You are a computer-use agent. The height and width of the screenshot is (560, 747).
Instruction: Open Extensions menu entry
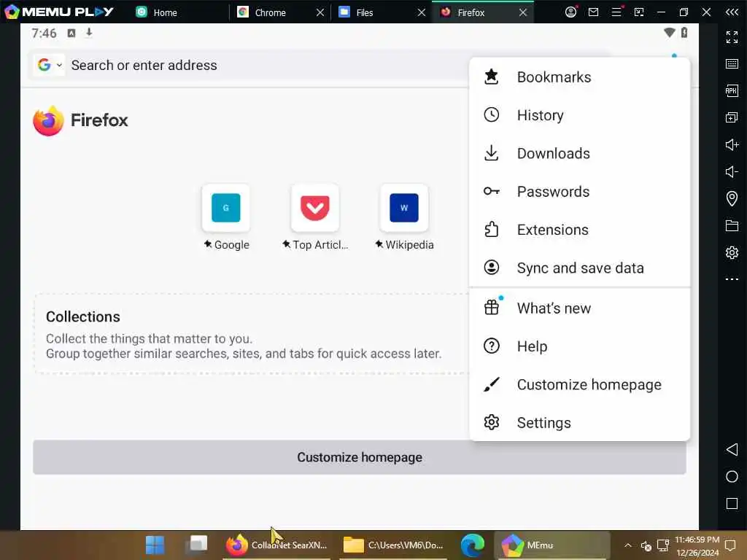tap(579, 230)
